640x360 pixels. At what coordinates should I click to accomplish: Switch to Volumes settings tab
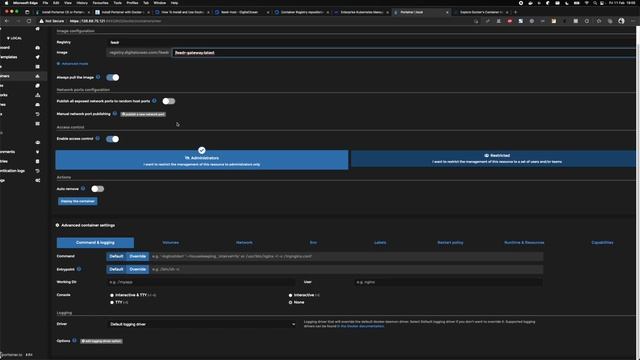coord(171,242)
